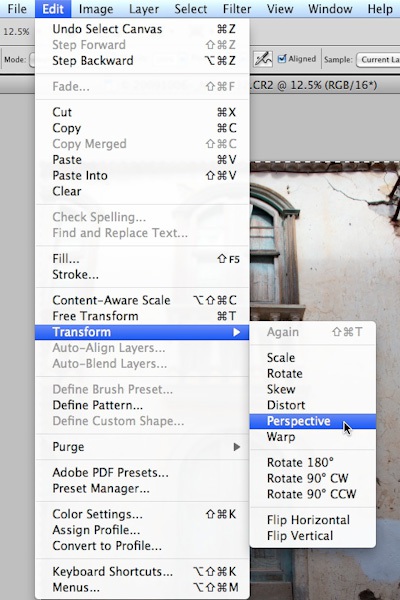400x600 pixels.
Task: Open the Layer menu in menu bar
Action: pyautogui.click(x=144, y=9)
